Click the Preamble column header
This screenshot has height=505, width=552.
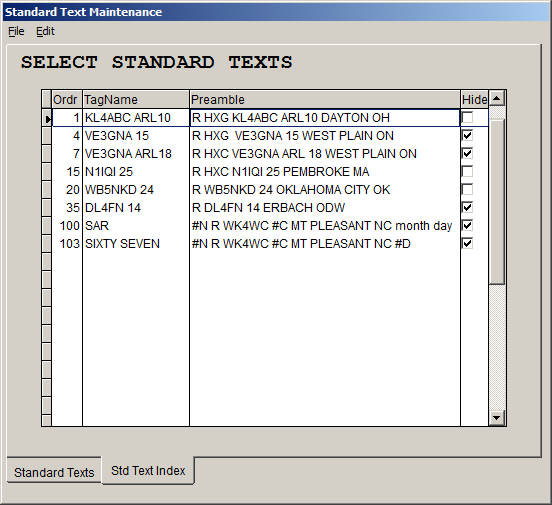[325, 100]
